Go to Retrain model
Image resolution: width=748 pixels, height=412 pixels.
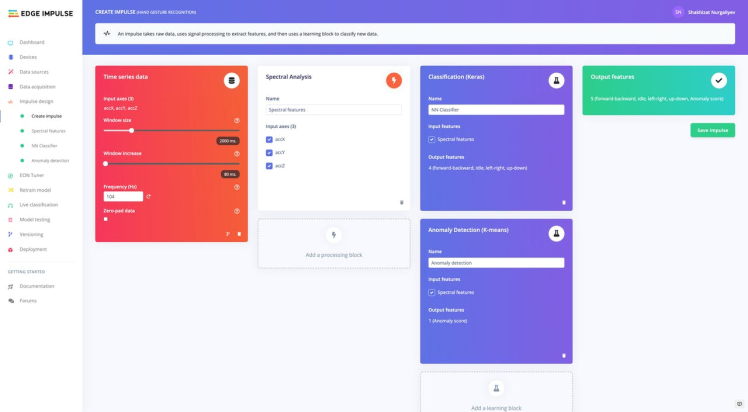point(35,190)
